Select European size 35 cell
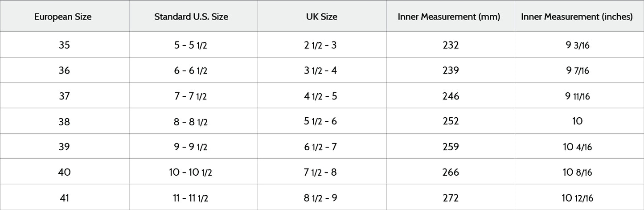Image resolution: width=644 pixels, height=210 pixels. click(x=64, y=45)
